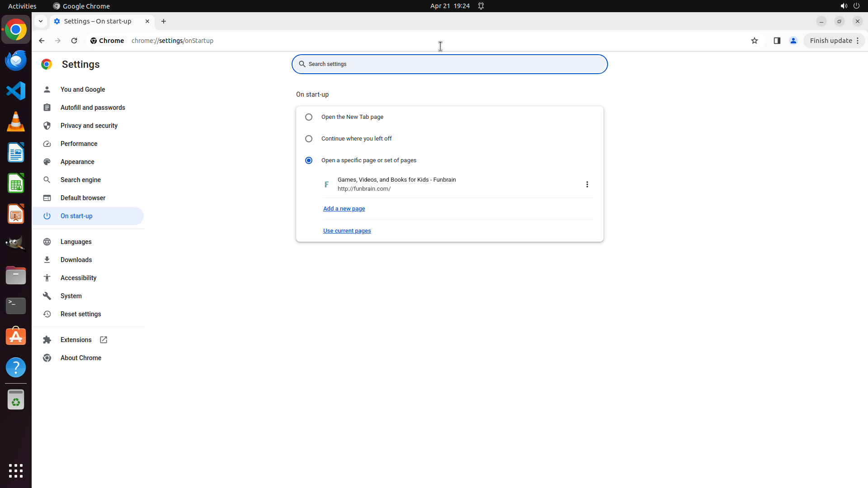
Task: Go to Appearance settings section
Action: [x=77, y=162]
